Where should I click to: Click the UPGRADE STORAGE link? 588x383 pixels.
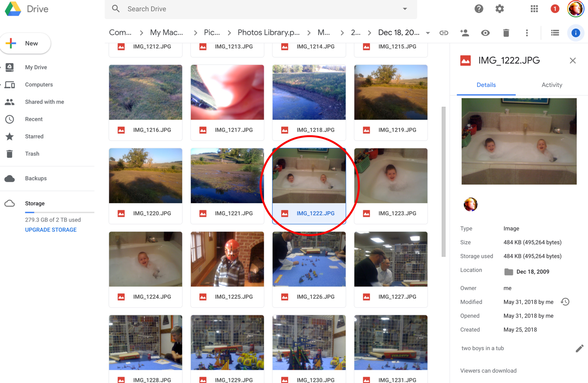point(51,230)
